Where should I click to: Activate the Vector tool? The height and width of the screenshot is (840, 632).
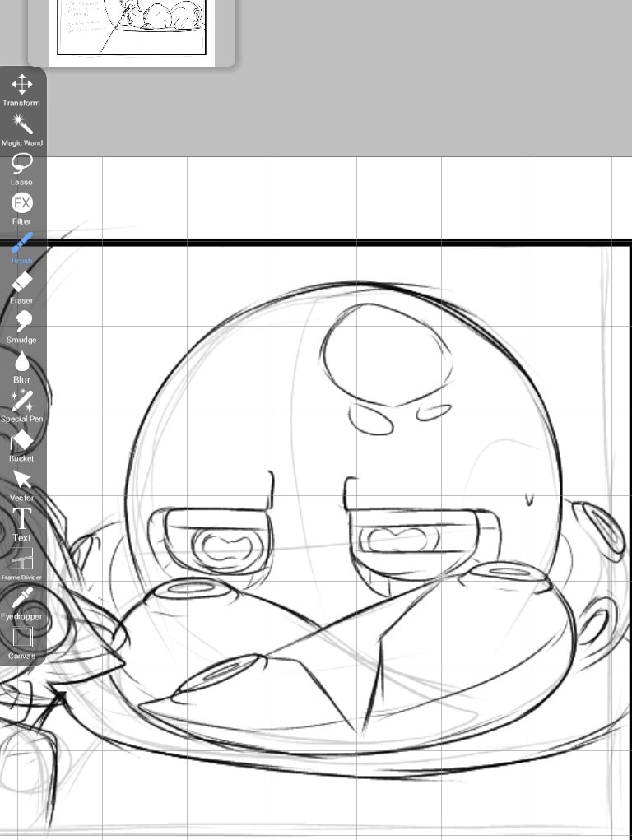21,485
